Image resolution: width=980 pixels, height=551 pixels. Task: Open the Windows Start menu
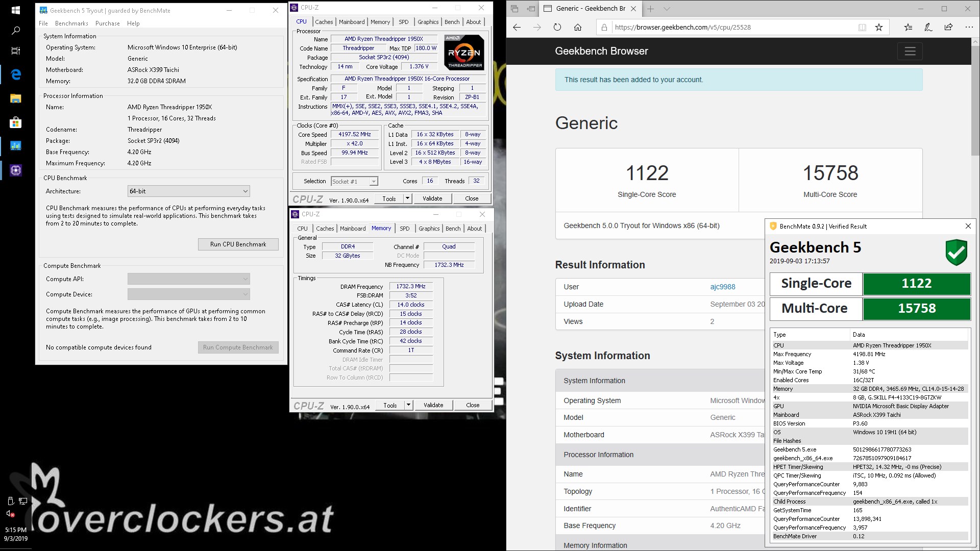pyautogui.click(x=15, y=10)
